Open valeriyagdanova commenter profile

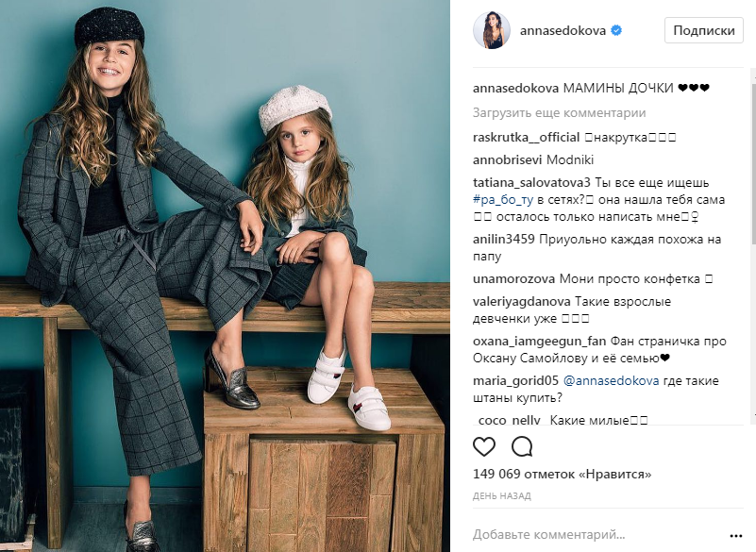522,302
